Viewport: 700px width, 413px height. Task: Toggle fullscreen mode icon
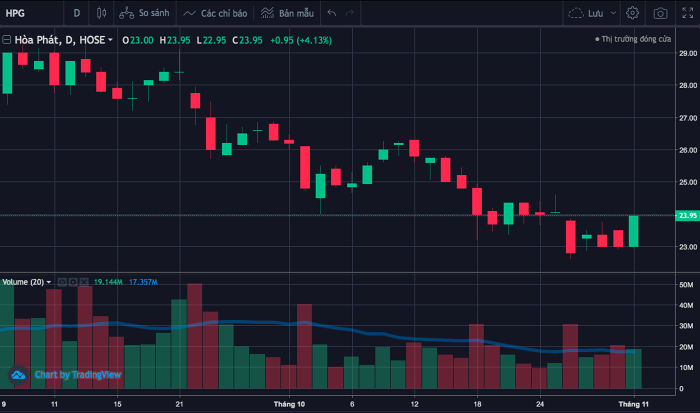[x=690, y=14]
